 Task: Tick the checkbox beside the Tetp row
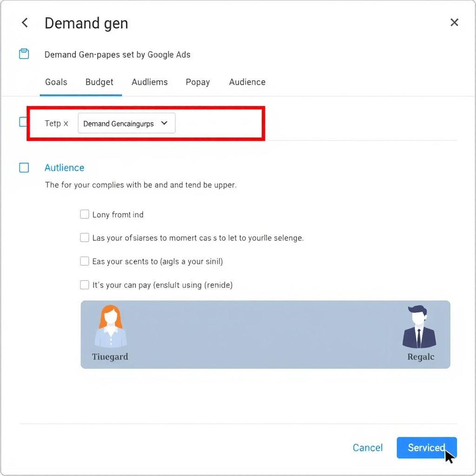[x=23, y=122]
